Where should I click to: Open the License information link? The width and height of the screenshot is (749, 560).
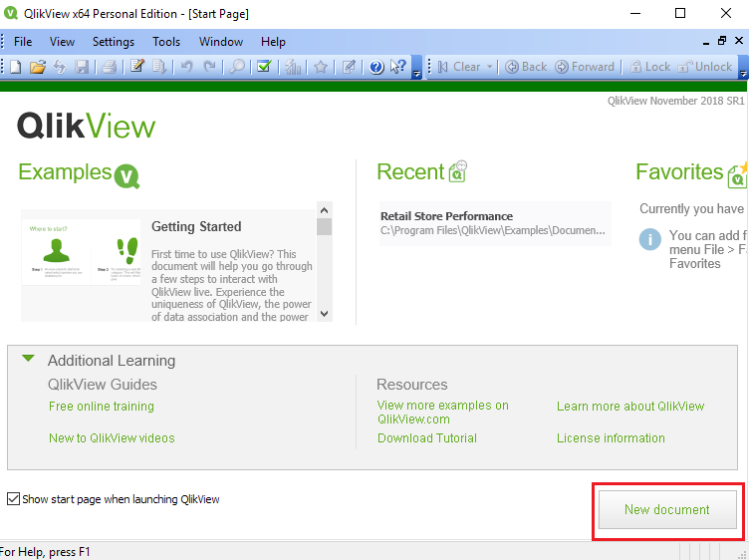tap(611, 438)
